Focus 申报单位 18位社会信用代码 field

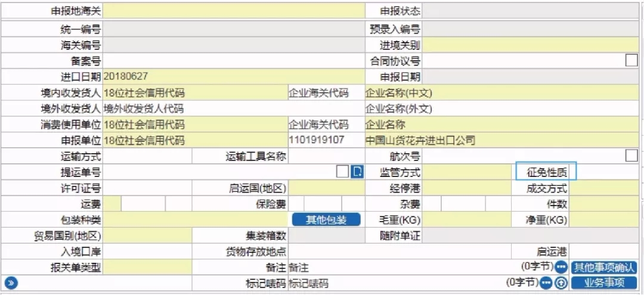point(195,140)
